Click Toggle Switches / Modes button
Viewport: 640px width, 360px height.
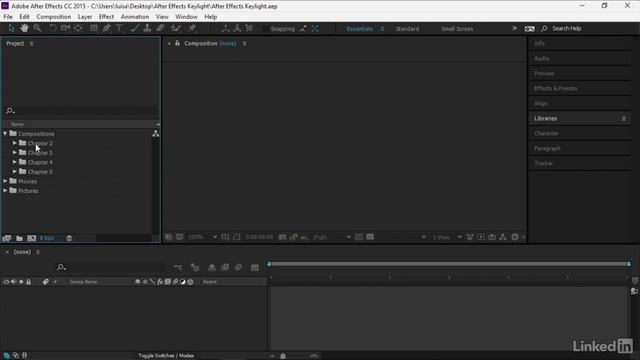click(x=166, y=356)
